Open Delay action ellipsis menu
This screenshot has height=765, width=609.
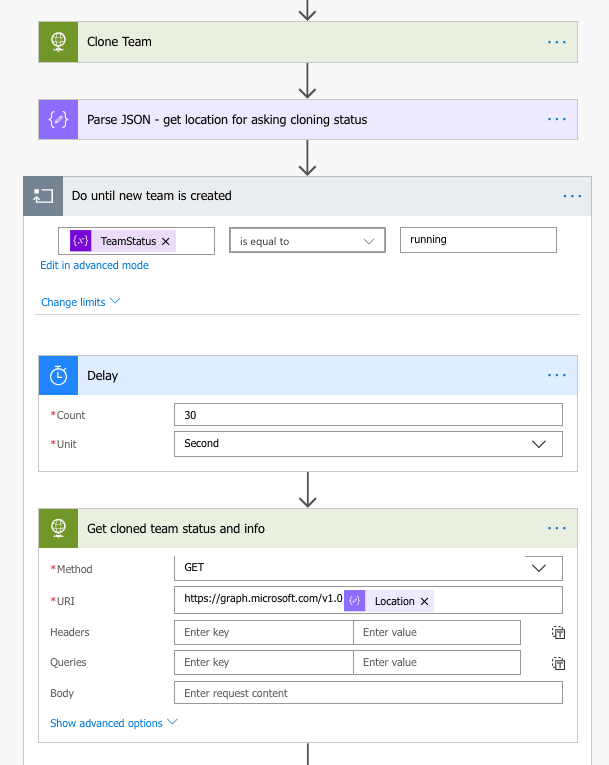557,376
